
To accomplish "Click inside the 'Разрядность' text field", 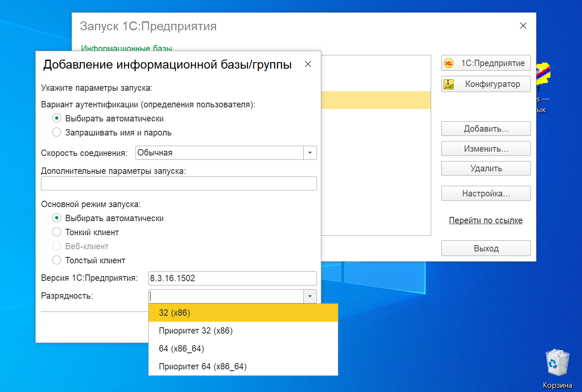I will 226,296.
